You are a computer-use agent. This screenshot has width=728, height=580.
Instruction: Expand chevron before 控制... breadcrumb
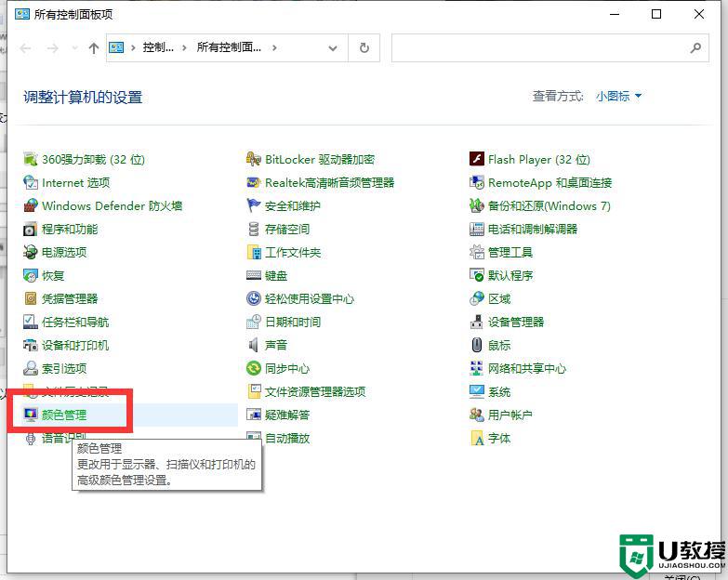click(x=133, y=47)
